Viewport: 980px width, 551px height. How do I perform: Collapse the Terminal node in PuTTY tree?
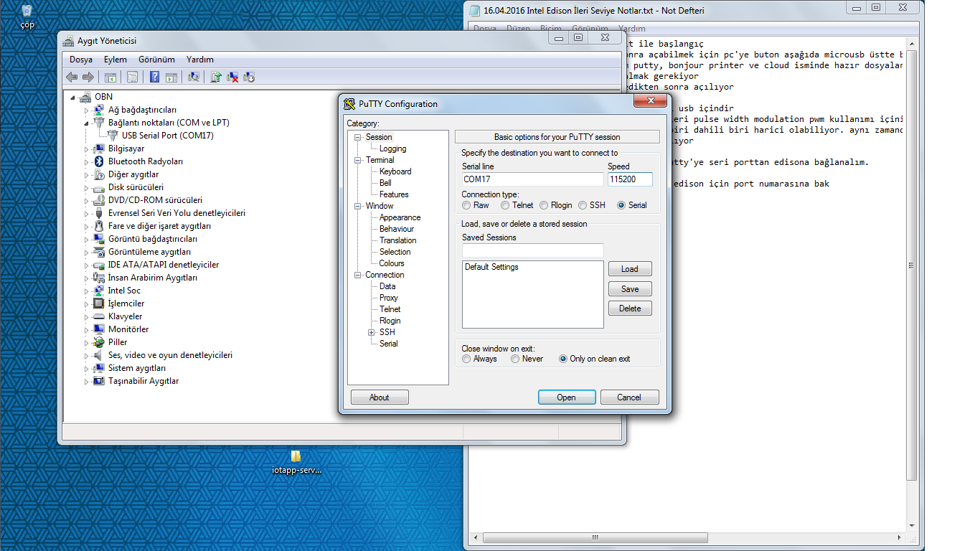pyautogui.click(x=357, y=160)
